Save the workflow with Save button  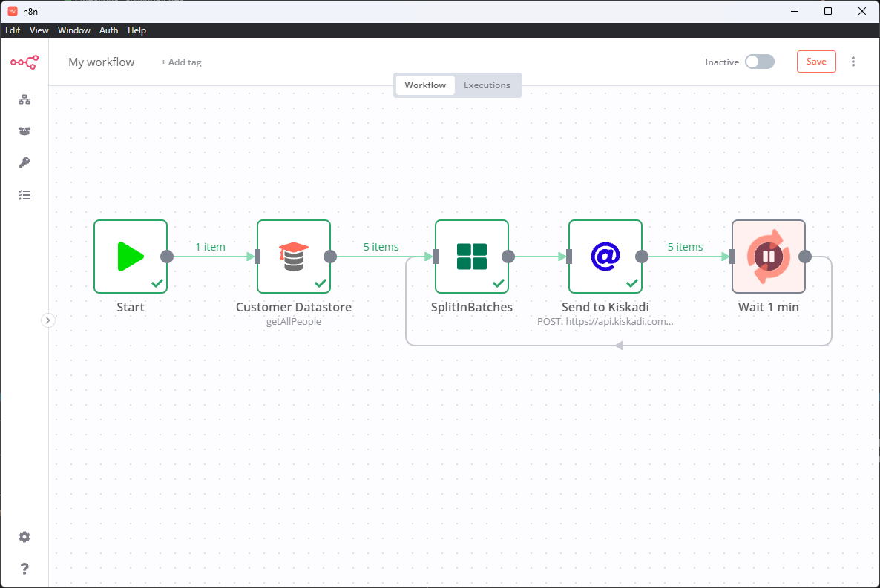pos(816,62)
